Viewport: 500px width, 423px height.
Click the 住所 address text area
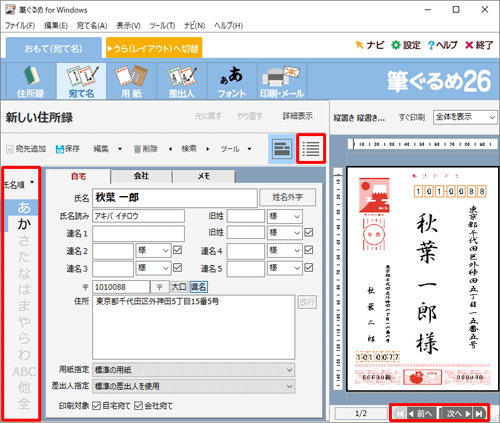click(194, 327)
